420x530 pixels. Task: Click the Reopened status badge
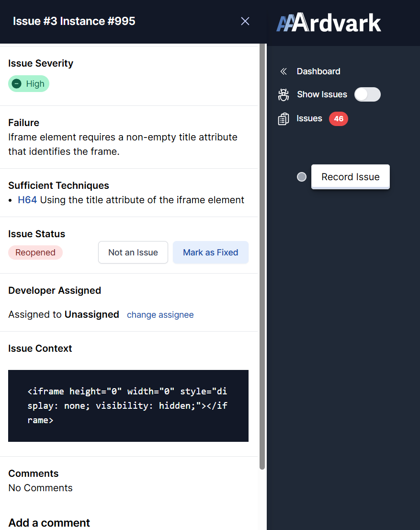(x=35, y=253)
